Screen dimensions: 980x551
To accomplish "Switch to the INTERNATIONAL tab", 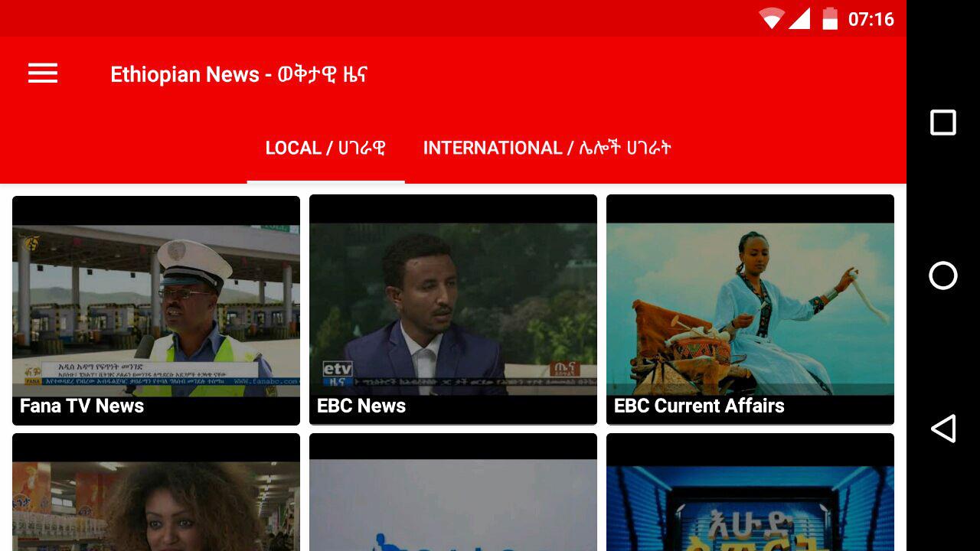I will point(547,148).
